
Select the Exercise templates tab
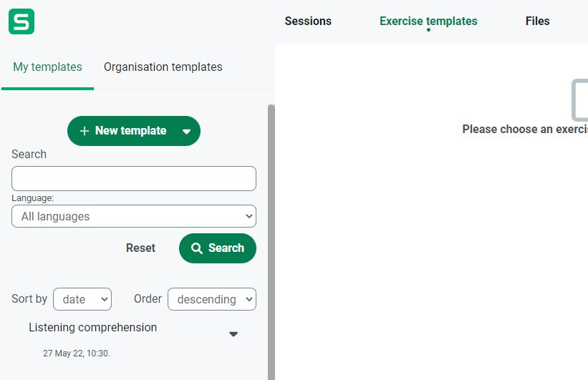pos(428,21)
